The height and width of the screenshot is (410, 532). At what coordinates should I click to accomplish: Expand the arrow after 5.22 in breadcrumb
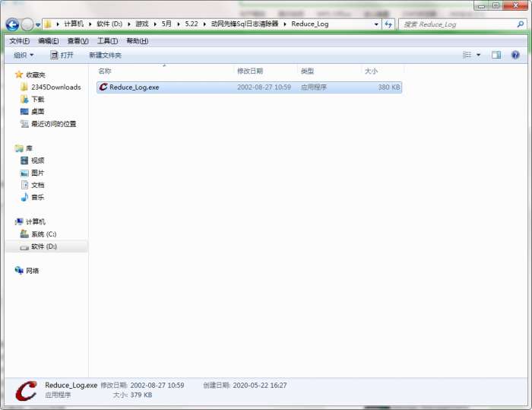(204, 24)
